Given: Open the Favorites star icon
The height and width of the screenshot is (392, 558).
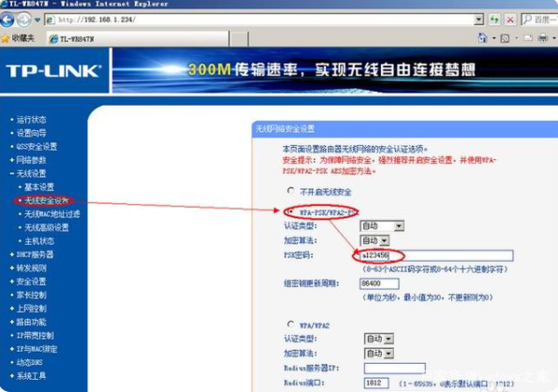Looking at the screenshot, I should pyautogui.click(x=6, y=38).
